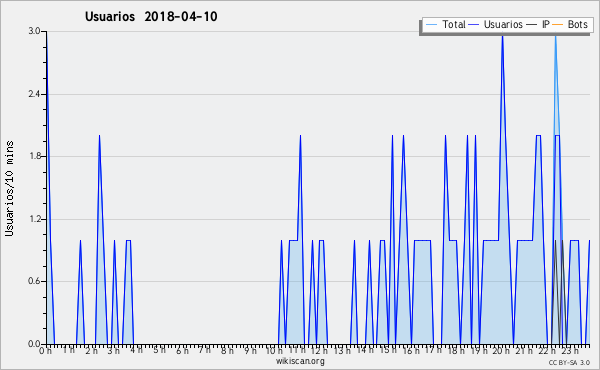Click the black IP legend line marker

pos(532,25)
